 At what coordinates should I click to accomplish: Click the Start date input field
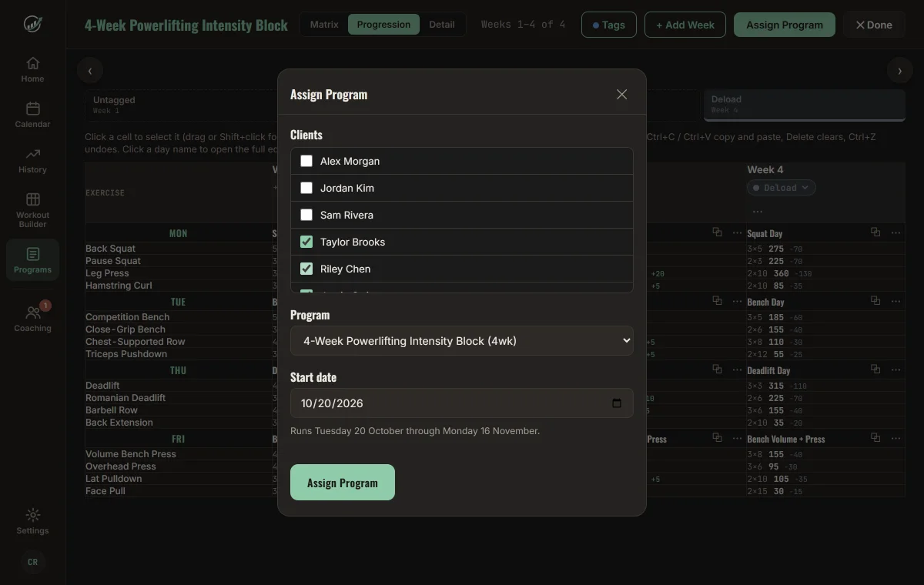[462, 403]
